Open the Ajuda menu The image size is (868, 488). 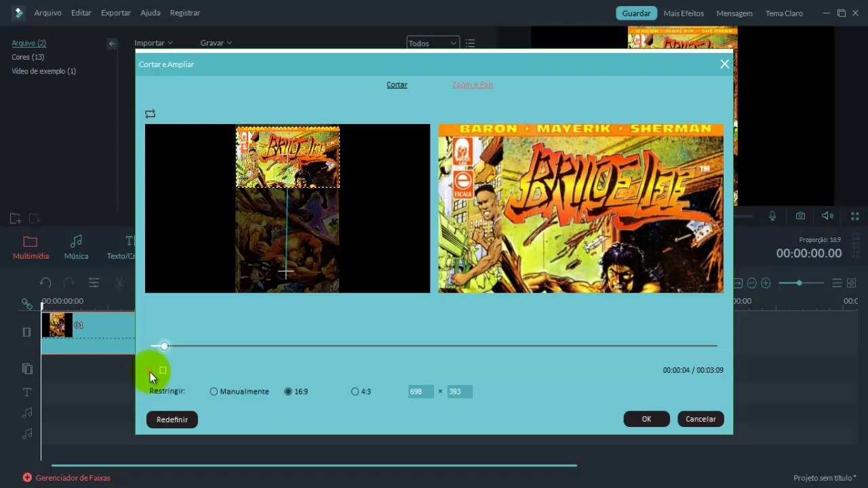[x=151, y=13]
